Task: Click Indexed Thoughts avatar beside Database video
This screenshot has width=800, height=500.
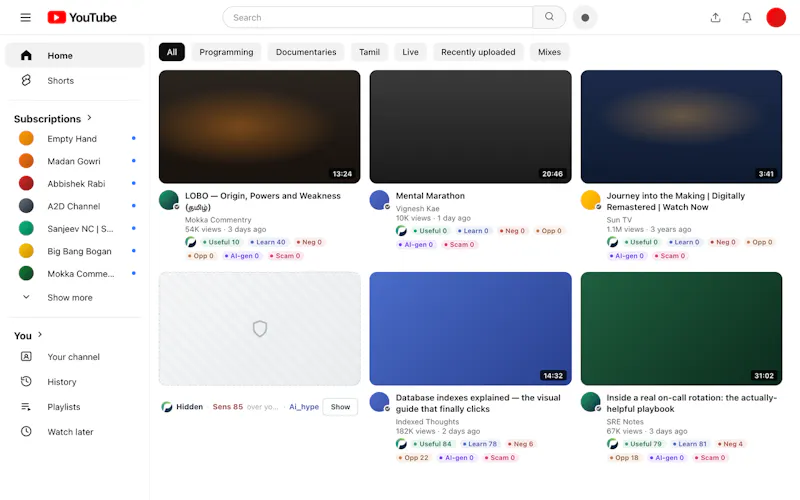Action: 380,402
